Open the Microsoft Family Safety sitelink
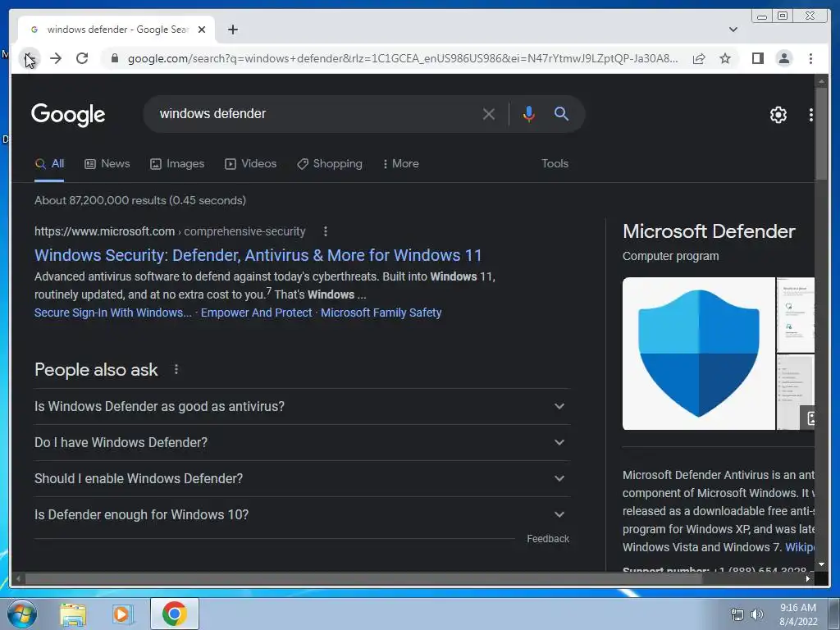The height and width of the screenshot is (630, 840). 381,313
